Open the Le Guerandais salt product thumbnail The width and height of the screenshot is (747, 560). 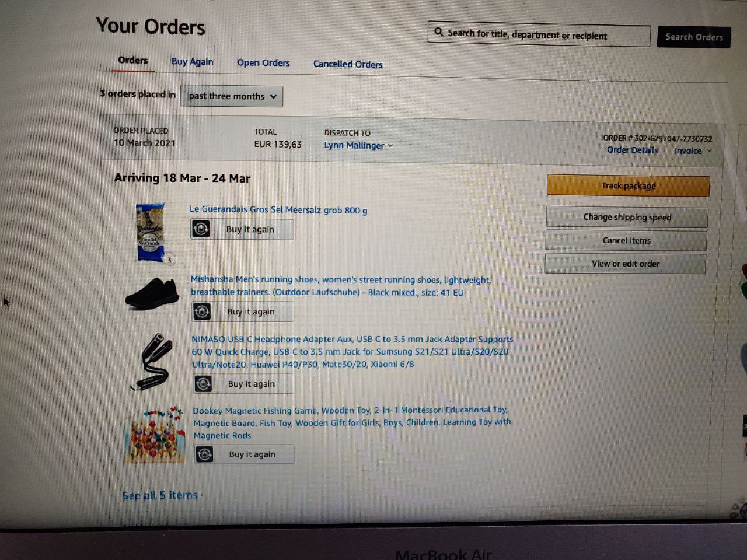click(151, 232)
